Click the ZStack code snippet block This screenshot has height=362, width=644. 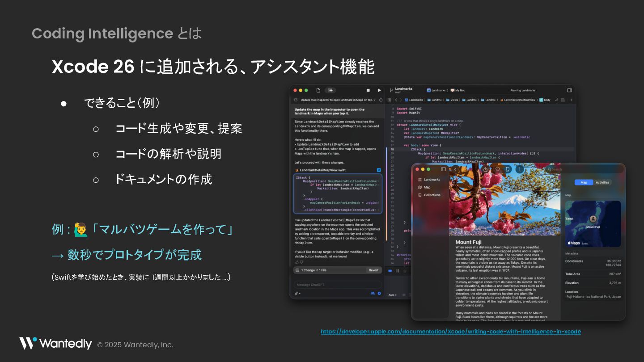pos(338,194)
